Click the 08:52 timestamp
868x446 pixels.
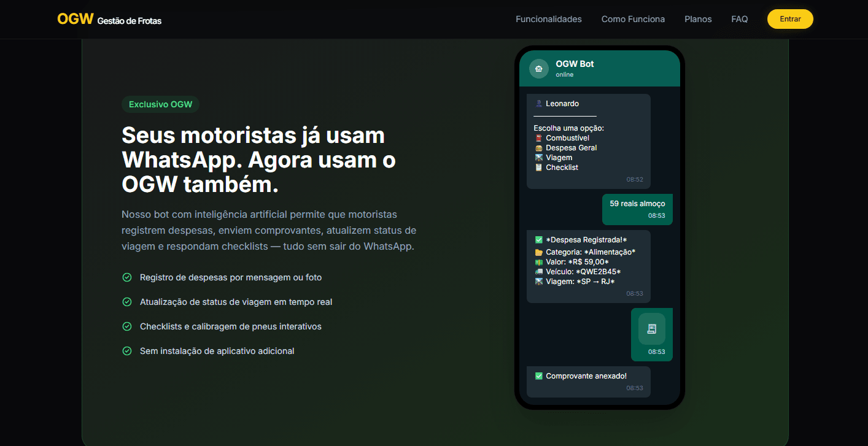point(635,180)
